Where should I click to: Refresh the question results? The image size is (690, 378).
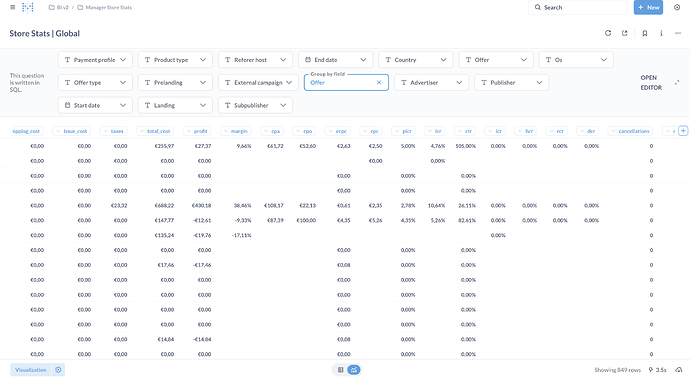click(608, 33)
